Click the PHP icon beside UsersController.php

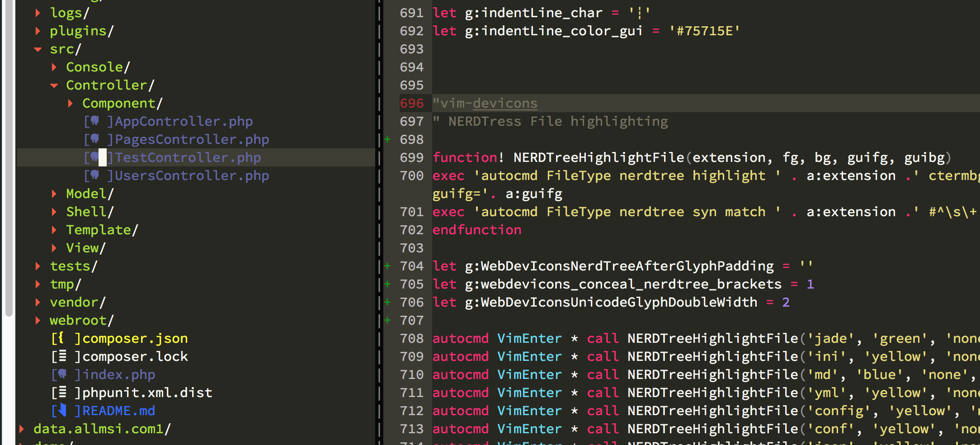click(94, 175)
